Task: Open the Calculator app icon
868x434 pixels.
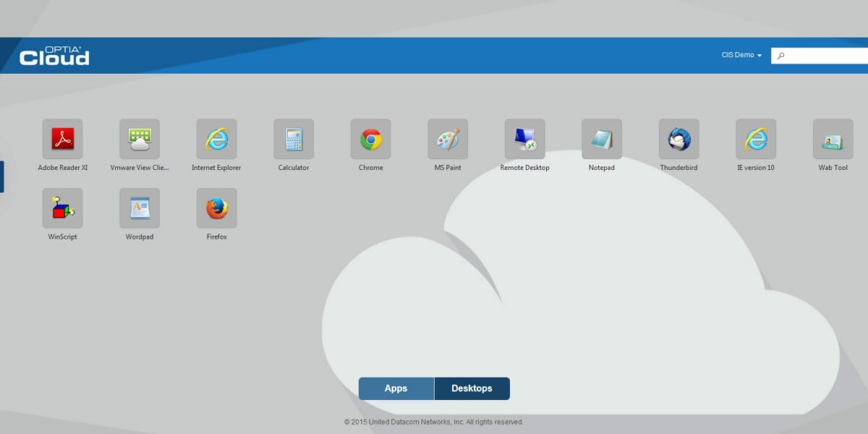Action: coord(294,139)
